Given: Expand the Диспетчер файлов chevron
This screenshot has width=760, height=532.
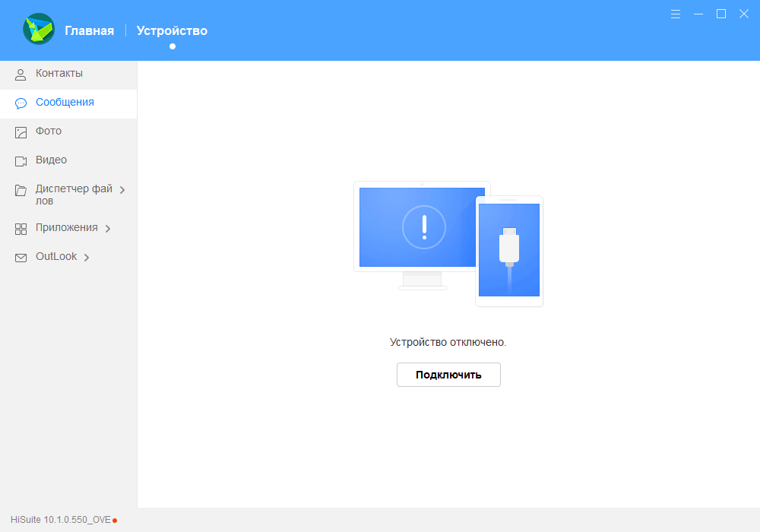Looking at the screenshot, I should tap(122, 190).
